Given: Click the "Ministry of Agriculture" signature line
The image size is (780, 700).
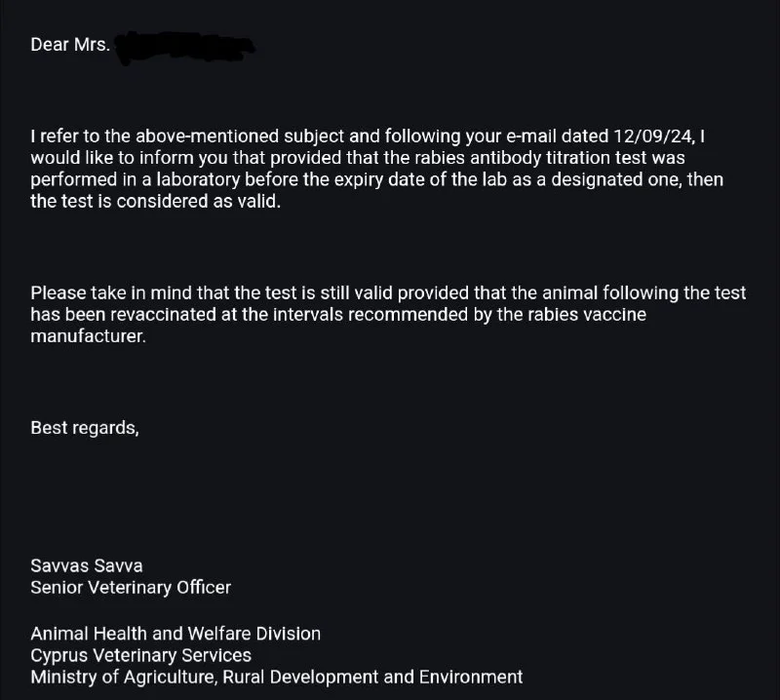Looking at the screenshot, I should click(276, 677).
